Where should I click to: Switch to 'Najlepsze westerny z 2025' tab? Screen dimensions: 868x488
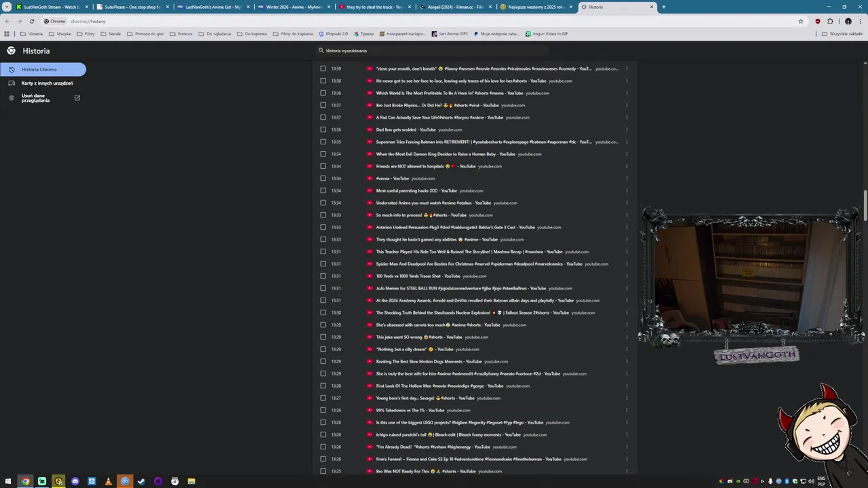click(535, 7)
